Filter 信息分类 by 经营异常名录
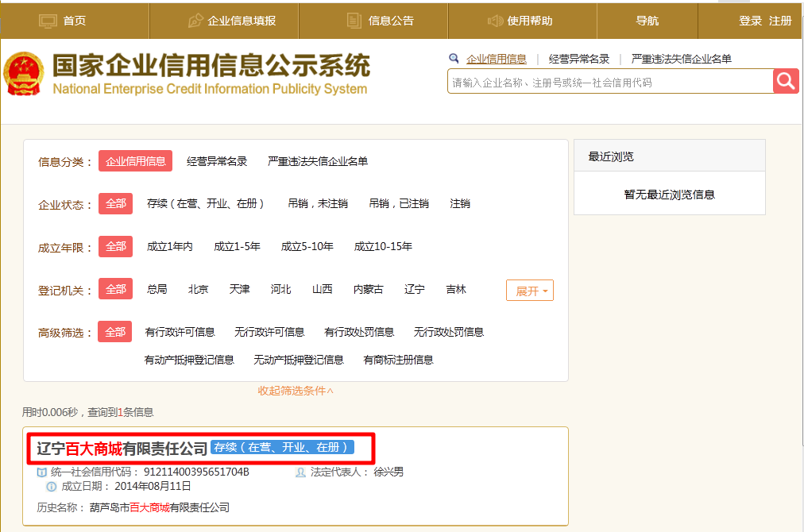This screenshot has height=532, width=804. [217, 161]
